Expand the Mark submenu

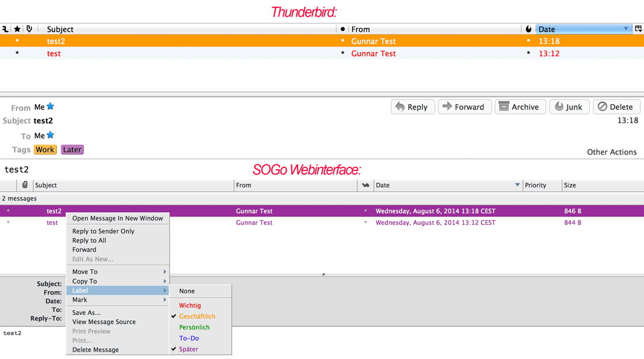tap(118, 300)
